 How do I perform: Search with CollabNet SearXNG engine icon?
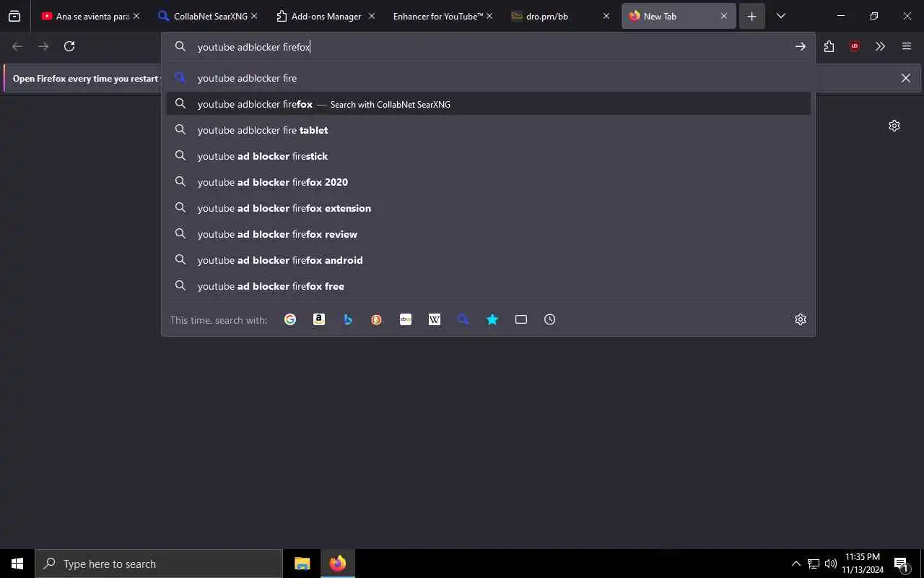point(463,319)
